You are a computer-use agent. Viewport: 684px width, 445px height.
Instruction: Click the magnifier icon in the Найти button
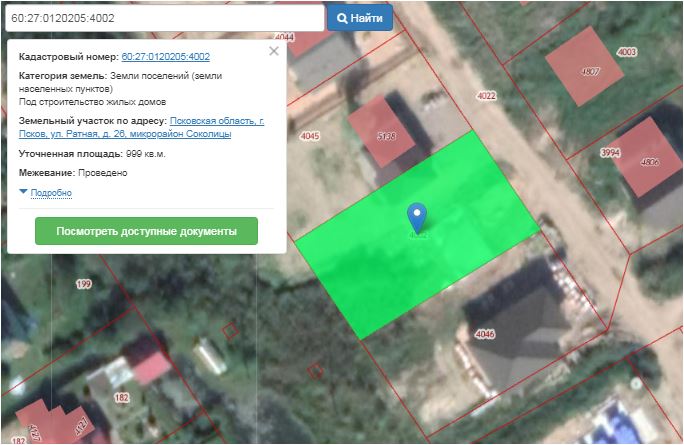coord(343,18)
